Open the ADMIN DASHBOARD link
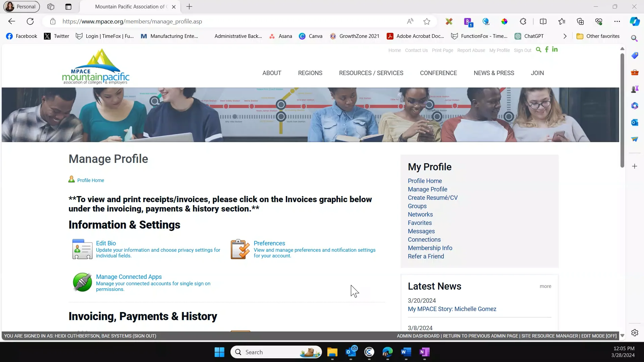The height and width of the screenshot is (362, 644). (418, 336)
